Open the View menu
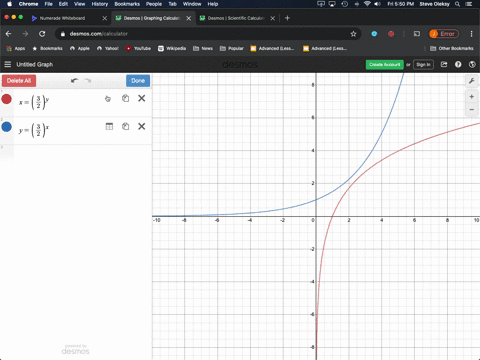Screen dimensions: 480x360 click(79, 4)
